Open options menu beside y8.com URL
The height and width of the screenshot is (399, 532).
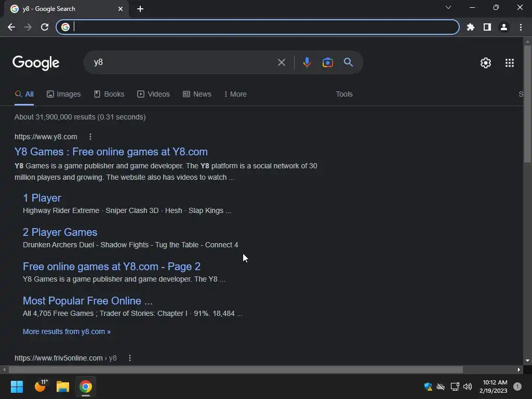pos(90,137)
